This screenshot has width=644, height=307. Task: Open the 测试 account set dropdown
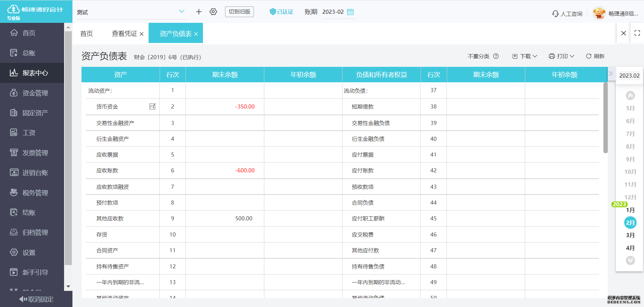[131, 12]
